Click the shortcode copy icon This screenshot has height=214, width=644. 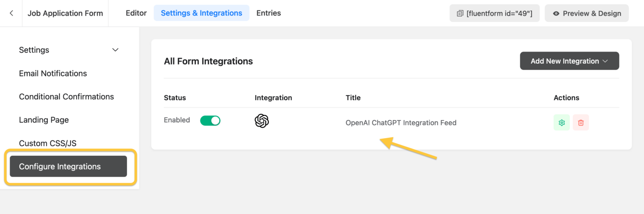(460, 13)
